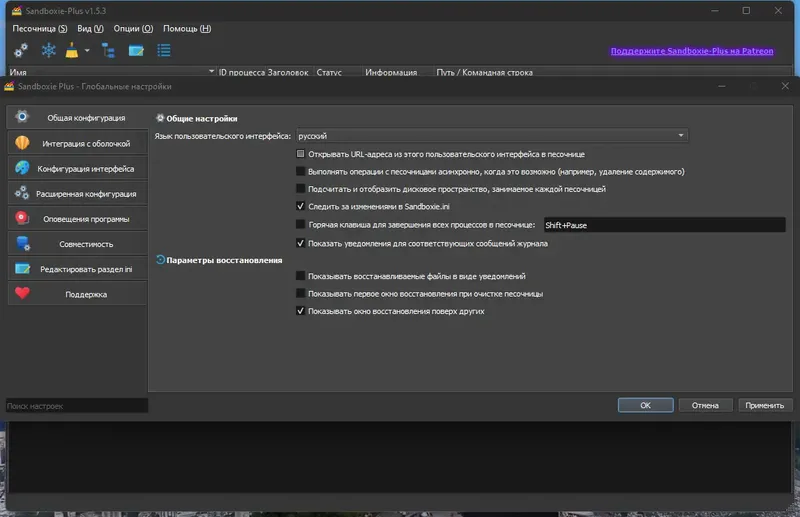Select the Конфигурация интерфейса tab

(x=78, y=168)
